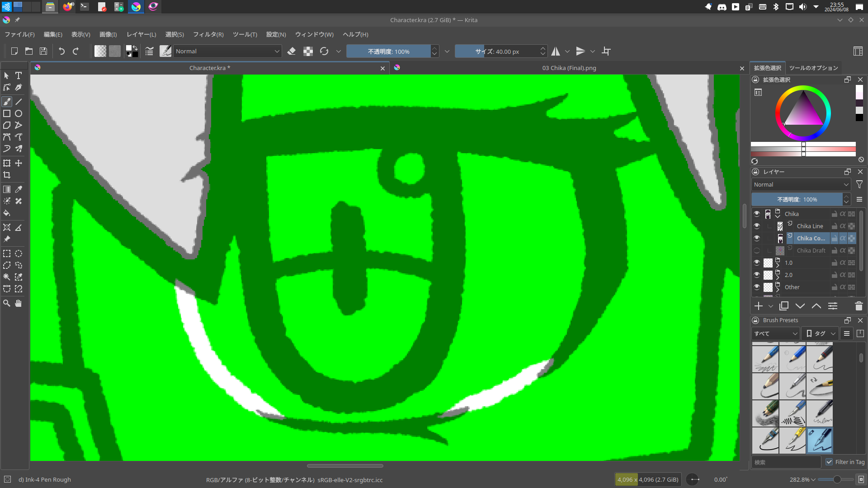Click the toolbar opacity 不透明度 slider
Screen dimensions: 868x488
(x=388, y=51)
